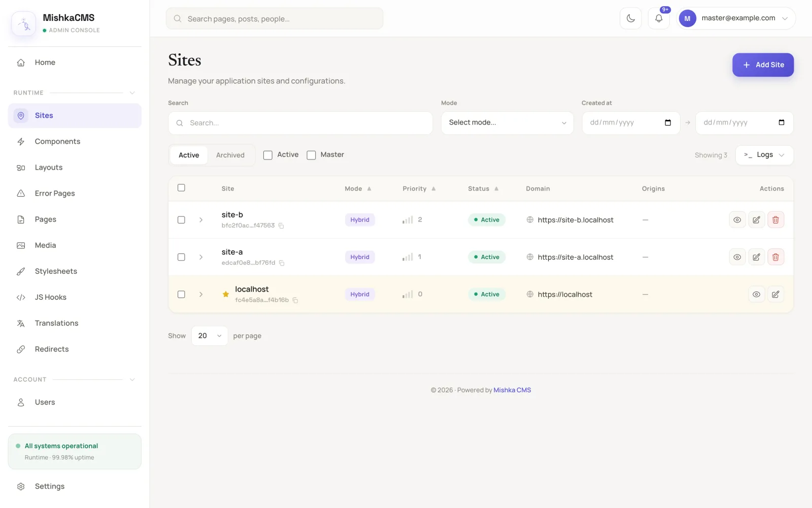Open Translations in sidebar

click(75, 323)
